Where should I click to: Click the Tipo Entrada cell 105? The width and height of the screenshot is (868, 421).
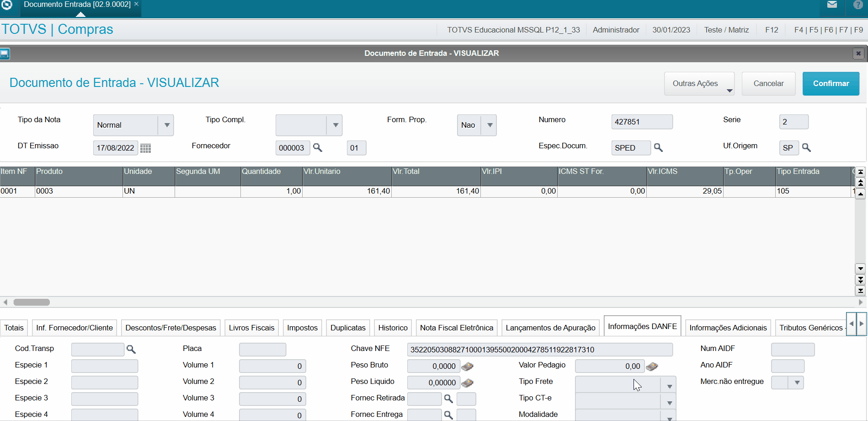pos(813,191)
